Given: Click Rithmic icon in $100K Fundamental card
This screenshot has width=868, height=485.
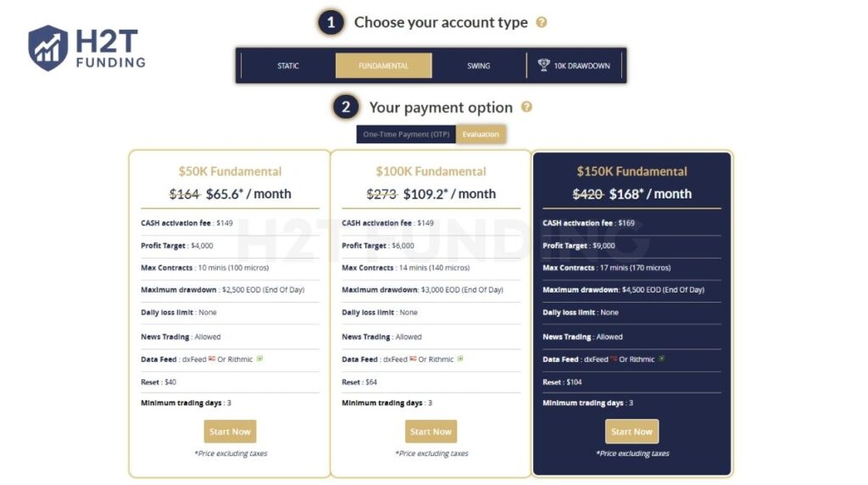Looking at the screenshot, I should (460, 359).
